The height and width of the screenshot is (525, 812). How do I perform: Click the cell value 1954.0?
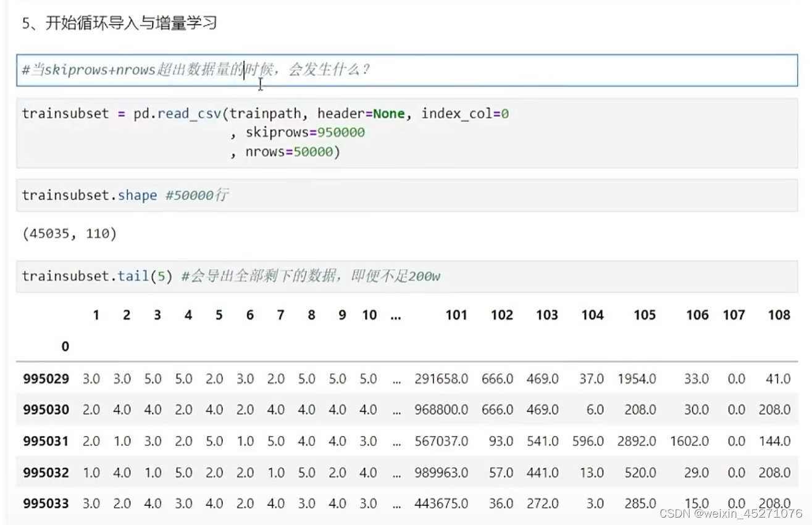(x=637, y=379)
